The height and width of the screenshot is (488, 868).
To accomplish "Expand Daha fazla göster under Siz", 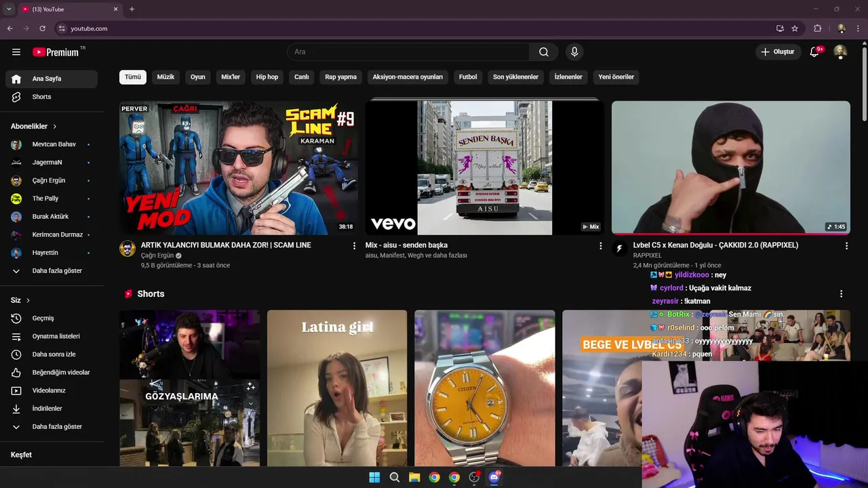I will point(52,427).
